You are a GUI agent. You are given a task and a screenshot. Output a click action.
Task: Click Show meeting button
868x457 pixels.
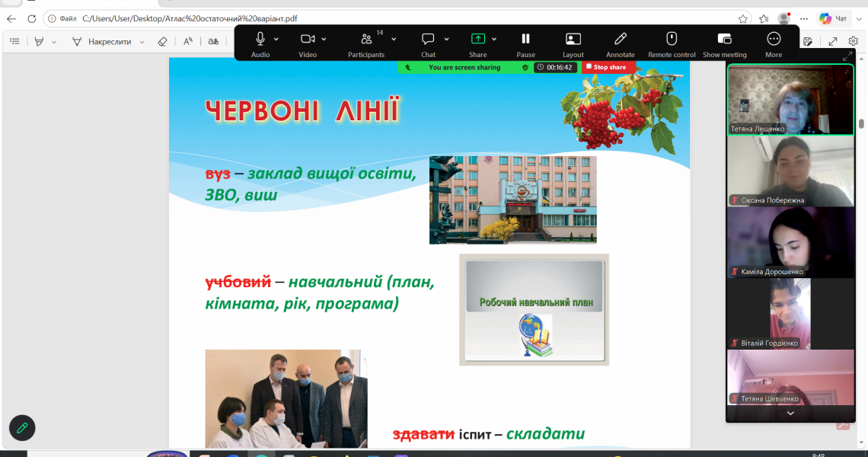coord(725,44)
